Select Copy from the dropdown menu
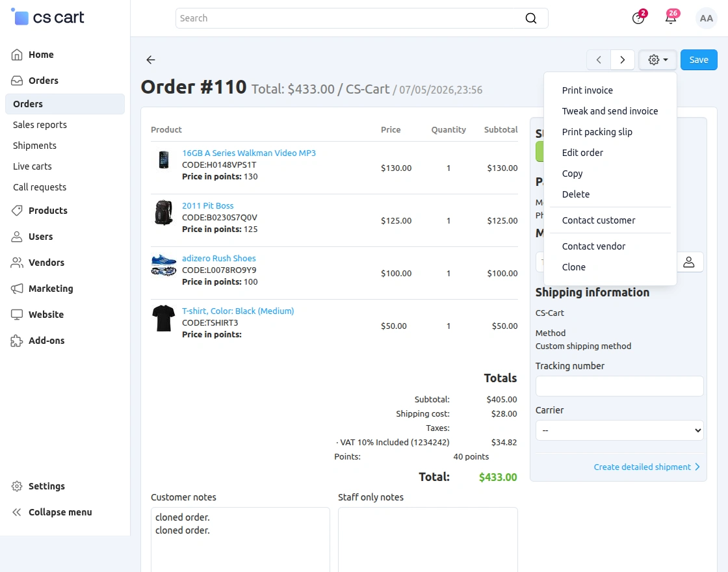This screenshot has width=728, height=572. coord(573,174)
